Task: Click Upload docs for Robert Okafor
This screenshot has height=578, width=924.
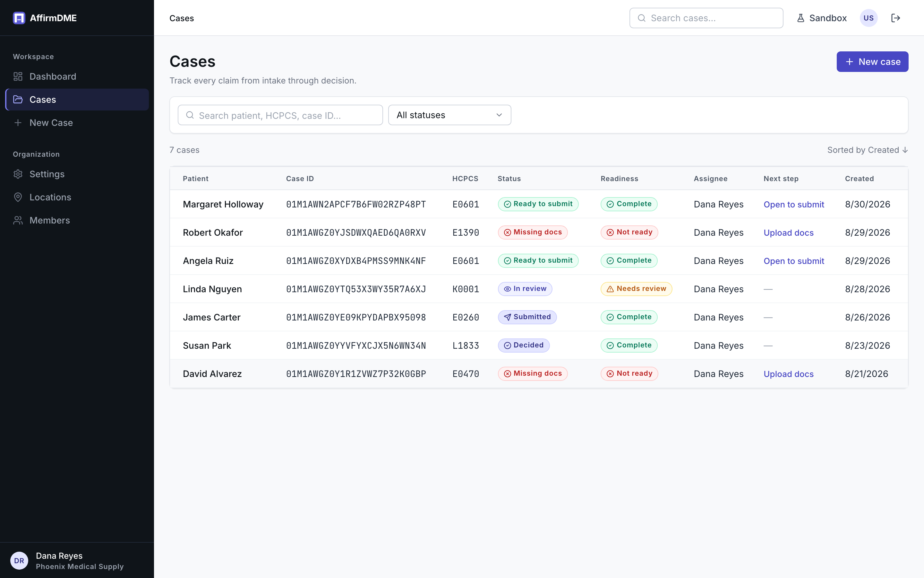Action: [x=788, y=233]
